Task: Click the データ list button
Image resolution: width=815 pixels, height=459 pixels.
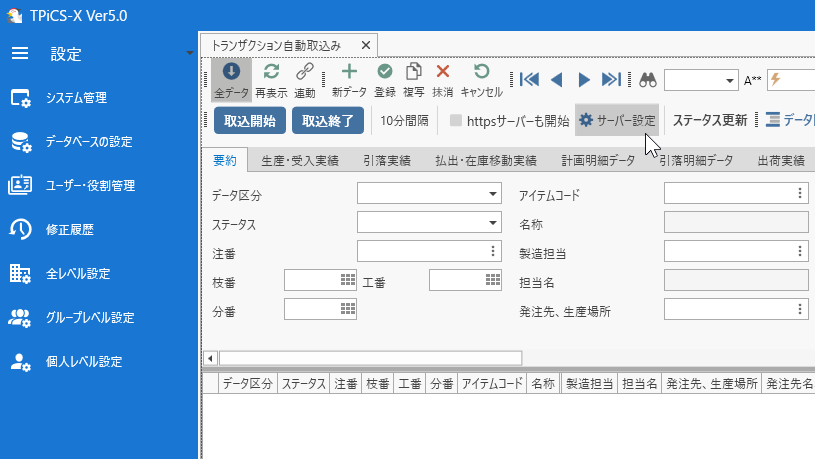Action: coord(790,121)
